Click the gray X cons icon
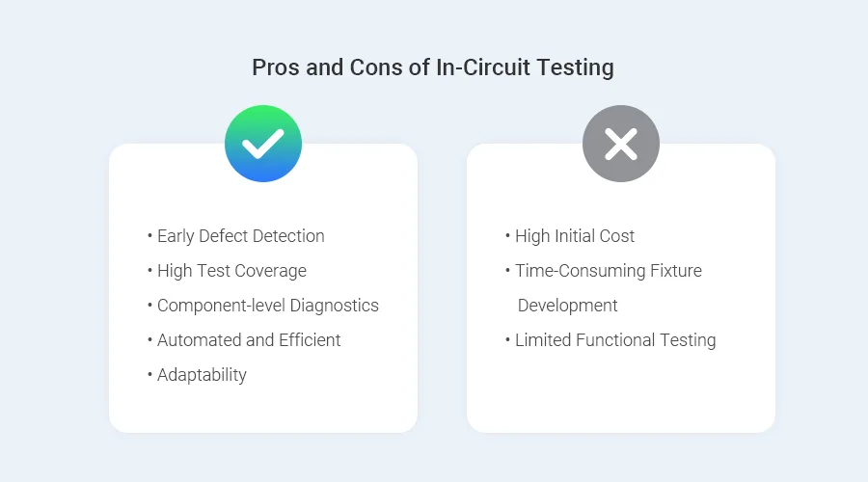The height and width of the screenshot is (482, 868). pyautogui.click(x=620, y=144)
